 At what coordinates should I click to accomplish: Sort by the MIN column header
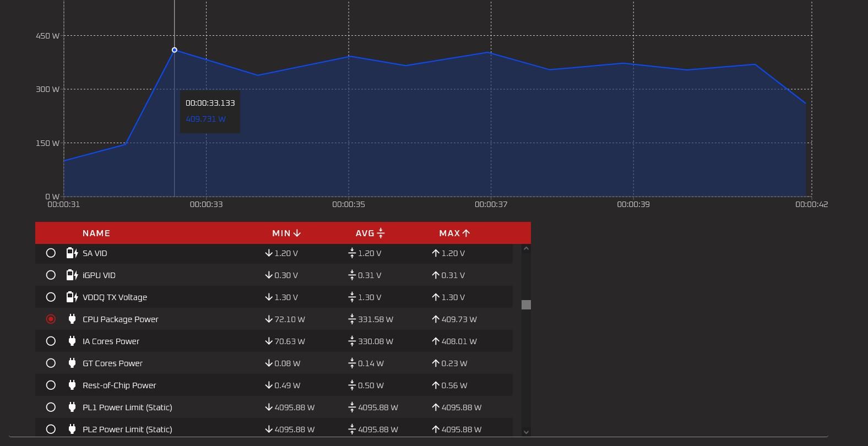tap(286, 233)
